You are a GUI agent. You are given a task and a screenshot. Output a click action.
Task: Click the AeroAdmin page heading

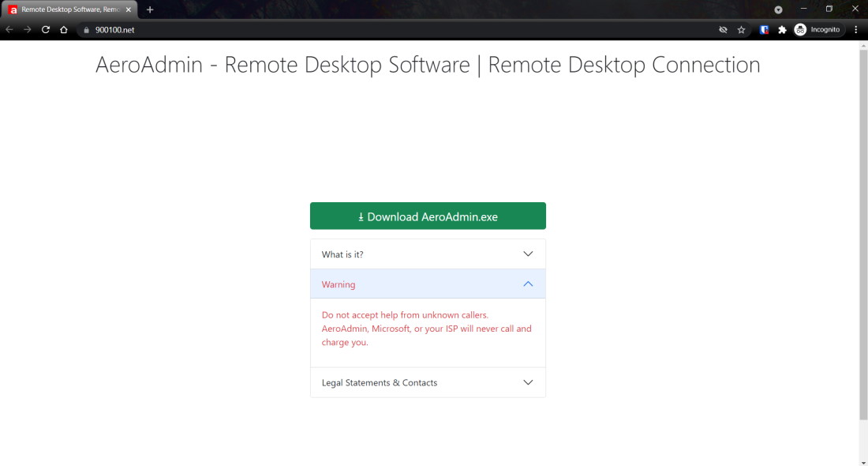428,65
